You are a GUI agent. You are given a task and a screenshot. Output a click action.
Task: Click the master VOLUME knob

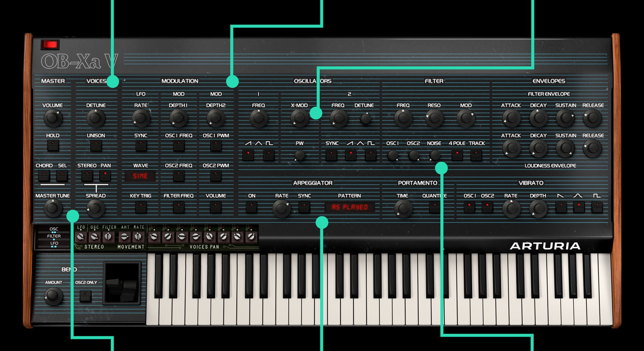53,118
